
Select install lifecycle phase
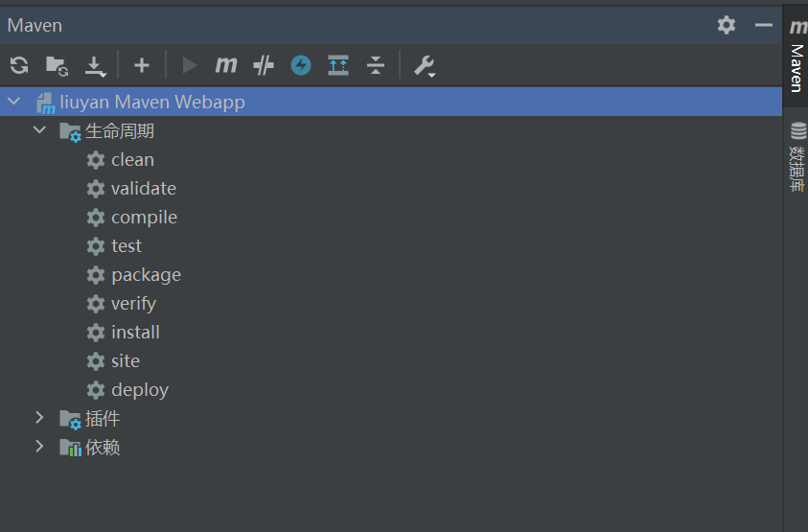[x=135, y=333]
